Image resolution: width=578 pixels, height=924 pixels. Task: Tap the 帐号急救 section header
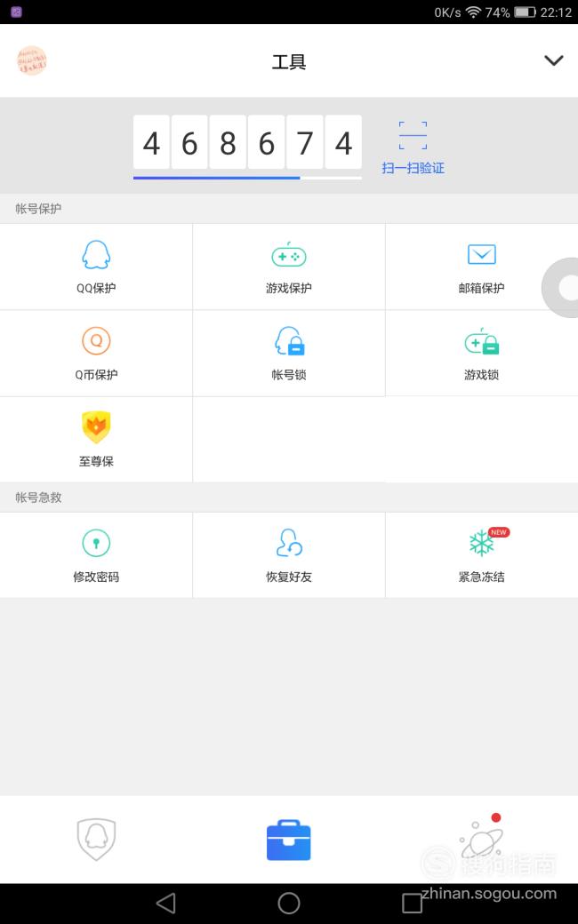click(x=38, y=498)
